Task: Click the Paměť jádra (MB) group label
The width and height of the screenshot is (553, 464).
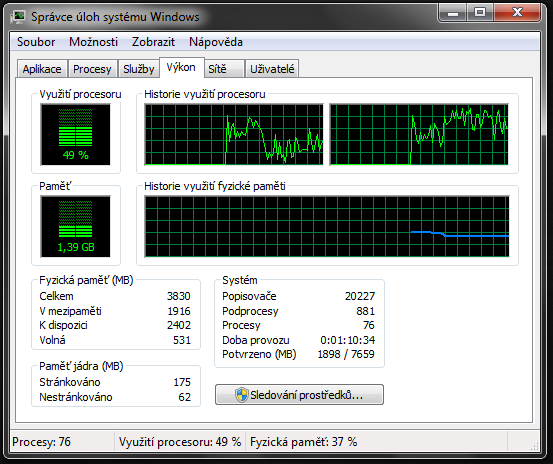Action: tap(81, 366)
